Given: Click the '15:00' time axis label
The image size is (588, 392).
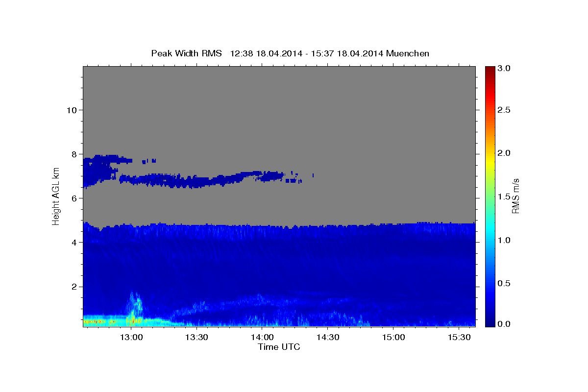Looking at the screenshot, I should tap(393, 338).
